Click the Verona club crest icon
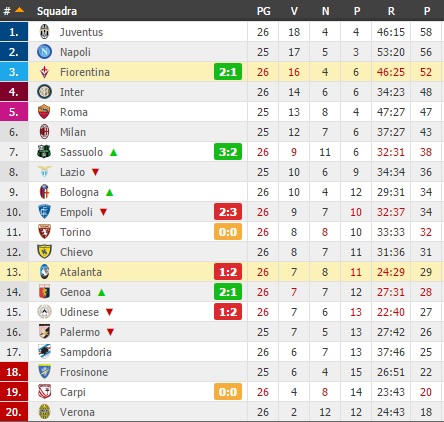This screenshot has height=422, width=444. [x=44, y=412]
